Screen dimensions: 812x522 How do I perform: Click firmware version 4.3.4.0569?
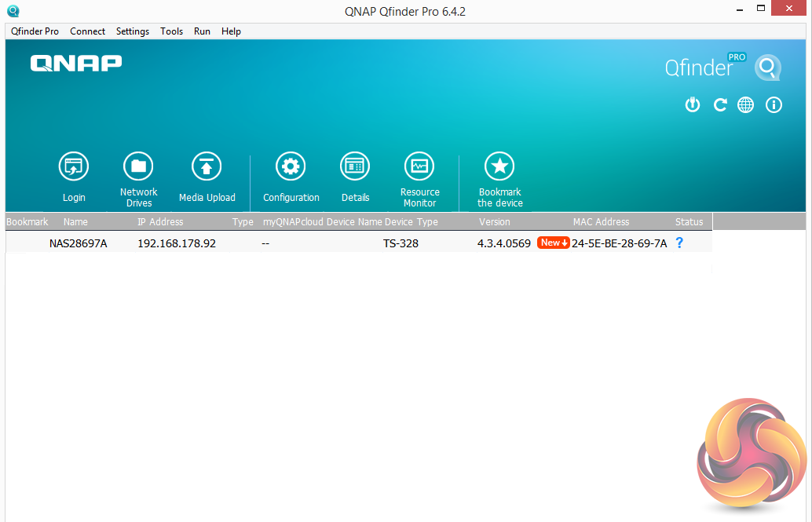504,243
